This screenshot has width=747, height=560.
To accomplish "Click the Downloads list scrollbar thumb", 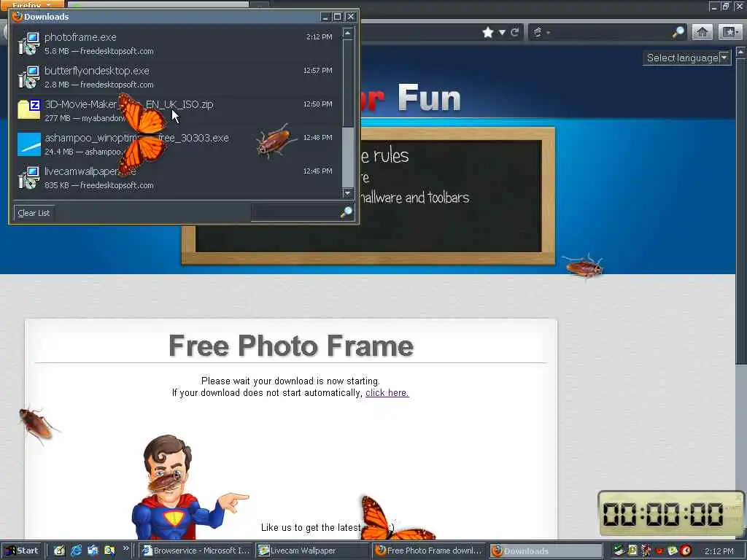I will point(348,156).
